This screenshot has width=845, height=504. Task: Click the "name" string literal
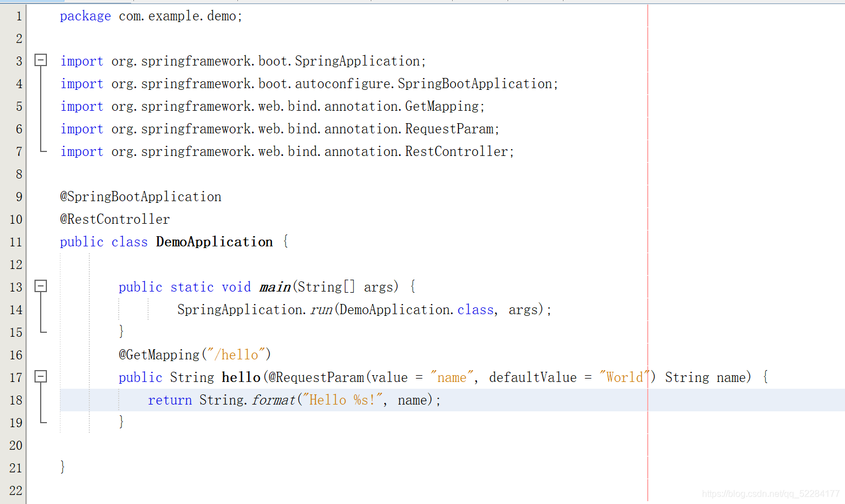[x=452, y=377]
